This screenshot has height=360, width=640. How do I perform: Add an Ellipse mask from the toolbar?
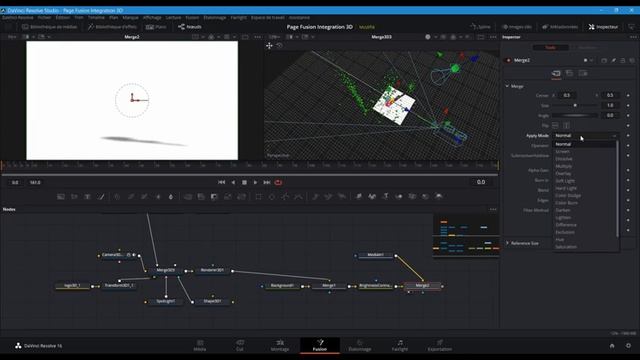point(272,197)
